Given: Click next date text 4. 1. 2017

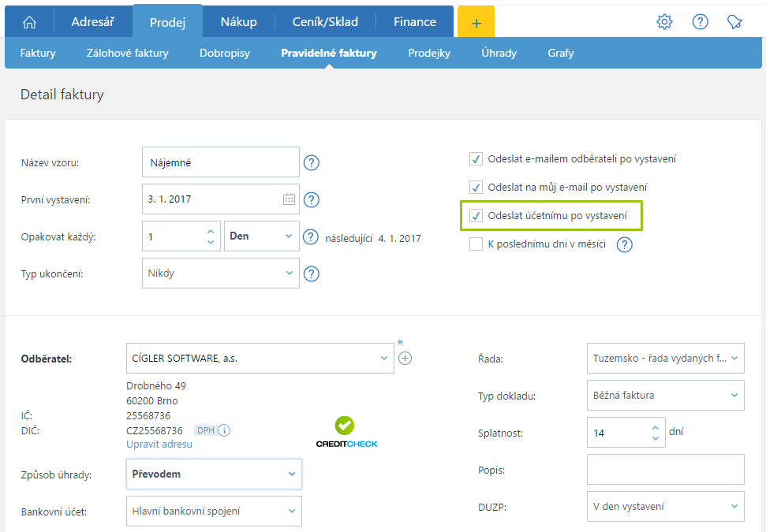Looking at the screenshot, I should pos(399,239).
